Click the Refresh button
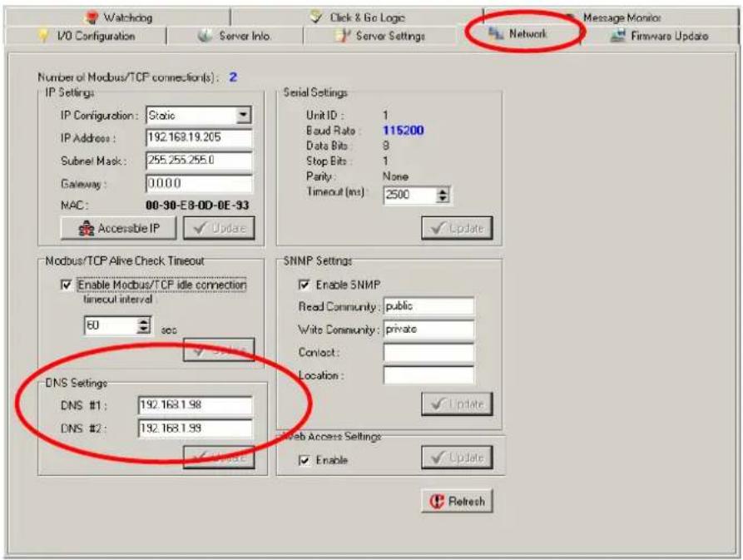 click(457, 501)
